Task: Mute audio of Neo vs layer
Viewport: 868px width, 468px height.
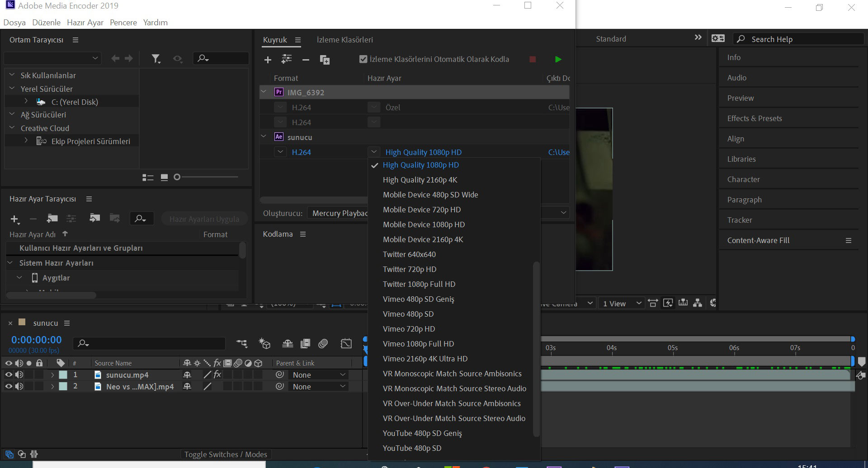Action: pos(19,386)
